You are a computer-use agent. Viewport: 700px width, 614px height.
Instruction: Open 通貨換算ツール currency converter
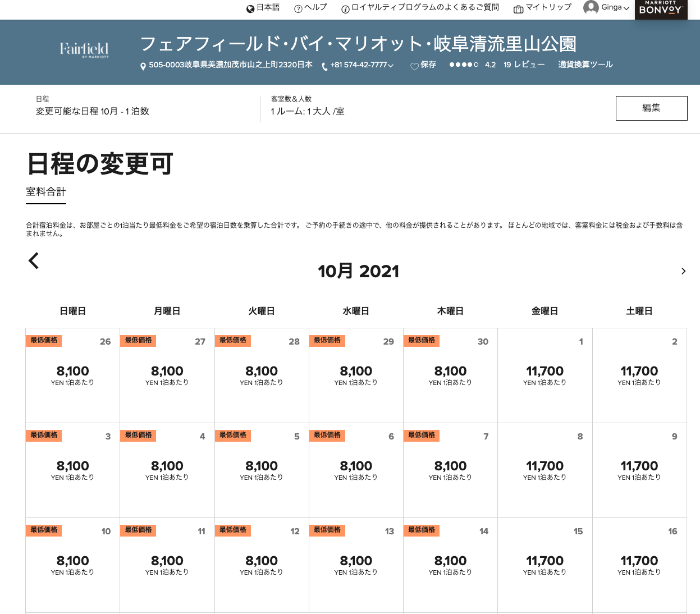585,65
